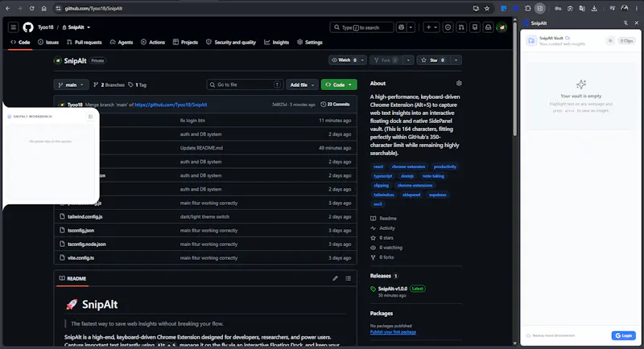
Task: Open the GitHub hamburger navigation menu
Action: click(x=13, y=27)
